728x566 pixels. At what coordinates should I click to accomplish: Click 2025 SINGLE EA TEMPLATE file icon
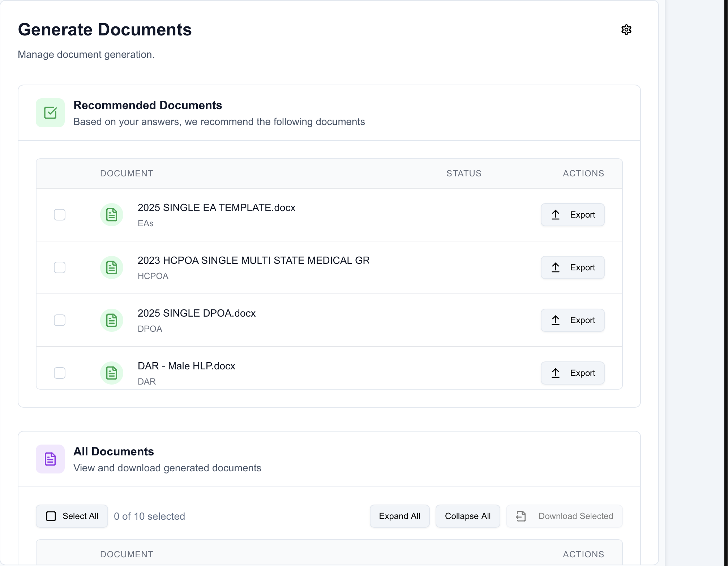(112, 215)
